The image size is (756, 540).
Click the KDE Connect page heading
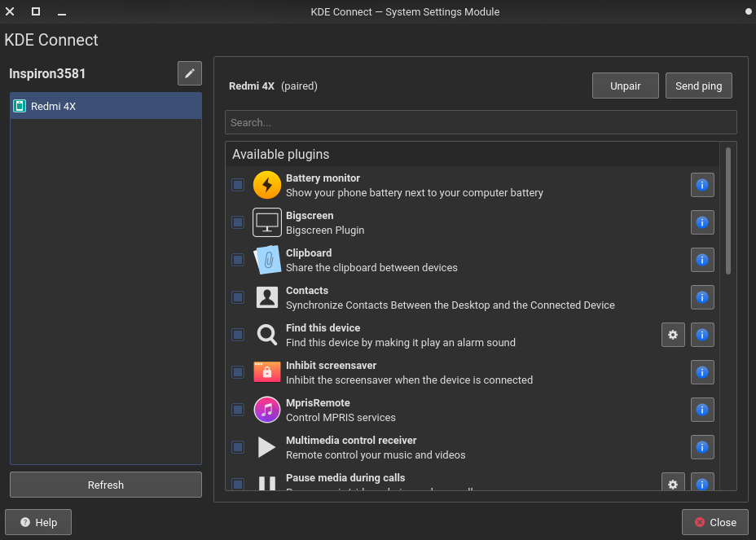click(51, 40)
